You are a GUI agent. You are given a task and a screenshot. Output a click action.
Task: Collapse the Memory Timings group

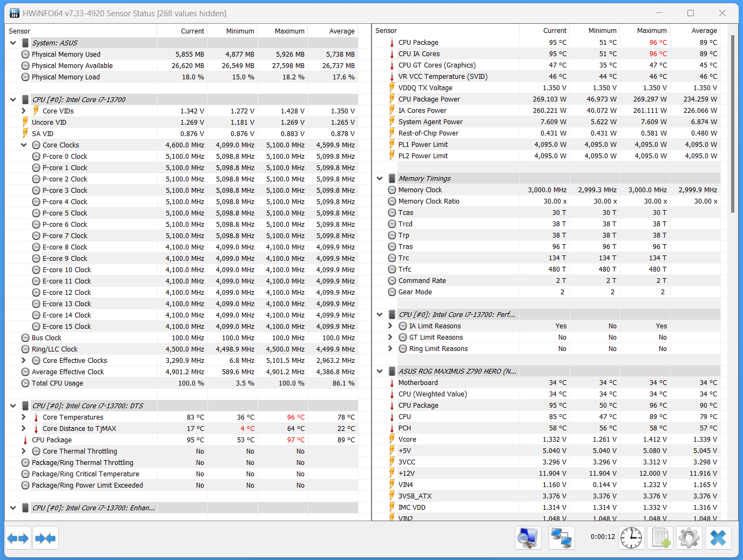(x=380, y=178)
